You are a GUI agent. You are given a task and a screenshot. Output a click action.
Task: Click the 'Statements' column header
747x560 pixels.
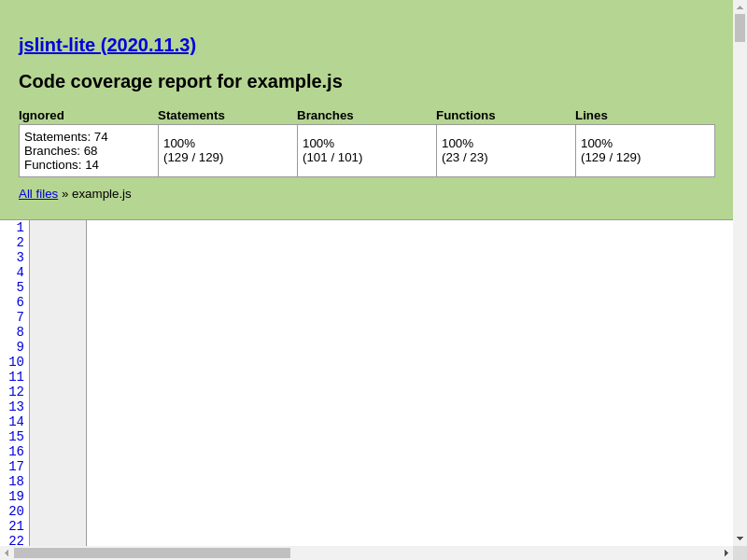pos(191,115)
